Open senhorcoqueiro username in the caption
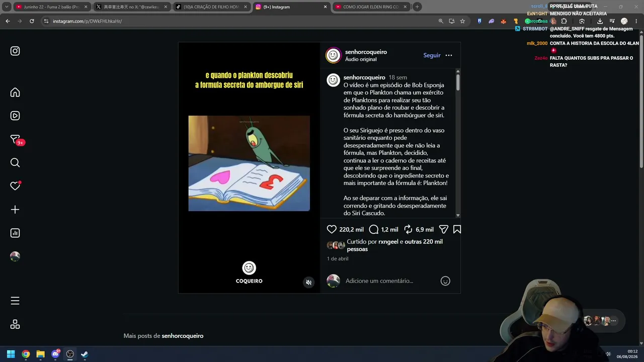The height and width of the screenshot is (362, 644). 364,77
